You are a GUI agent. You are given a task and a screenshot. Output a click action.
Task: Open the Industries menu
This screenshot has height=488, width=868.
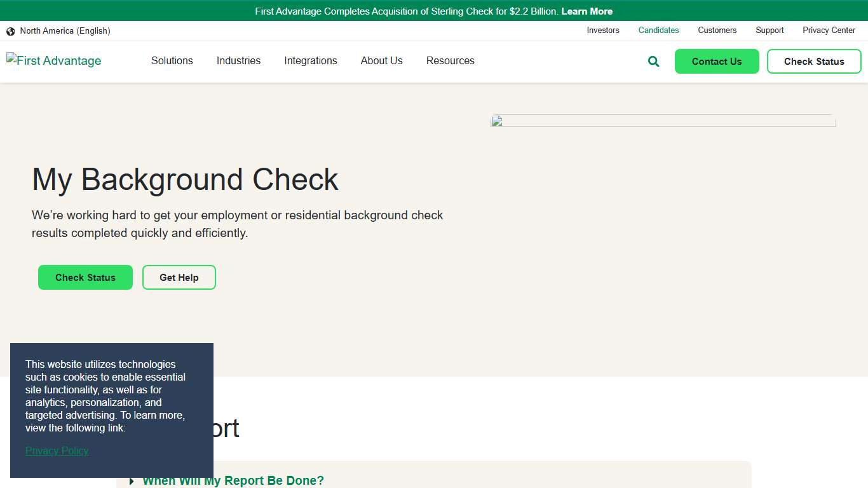pyautogui.click(x=238, y=60)
